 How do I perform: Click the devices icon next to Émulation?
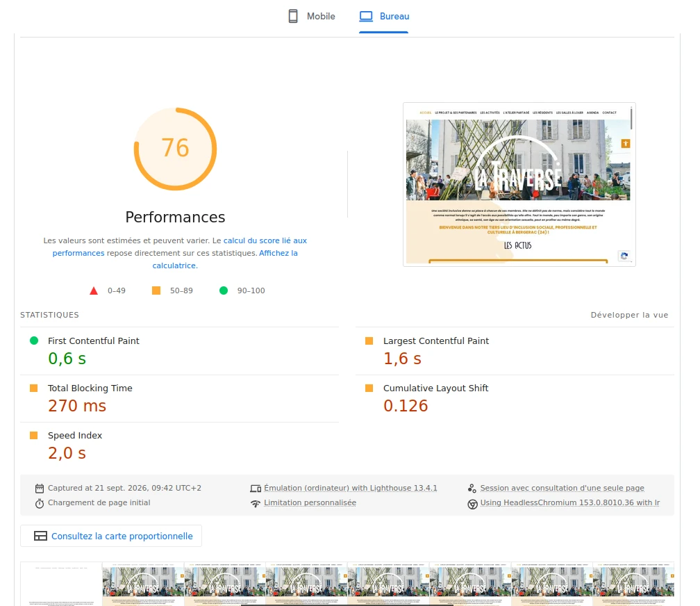click(256, 489)
